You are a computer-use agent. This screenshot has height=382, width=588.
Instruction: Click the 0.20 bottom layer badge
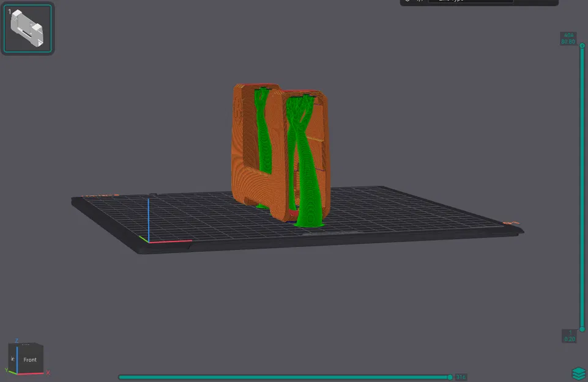[568, 335]
